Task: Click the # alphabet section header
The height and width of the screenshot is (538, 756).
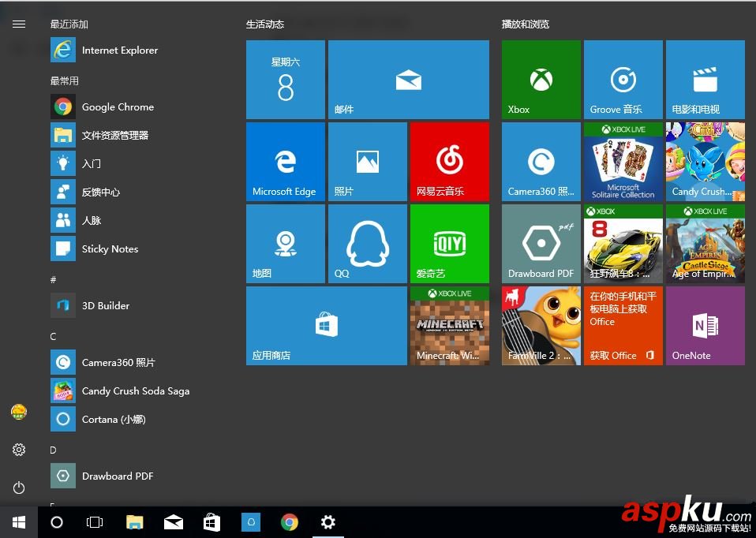Action: (54, 280)
